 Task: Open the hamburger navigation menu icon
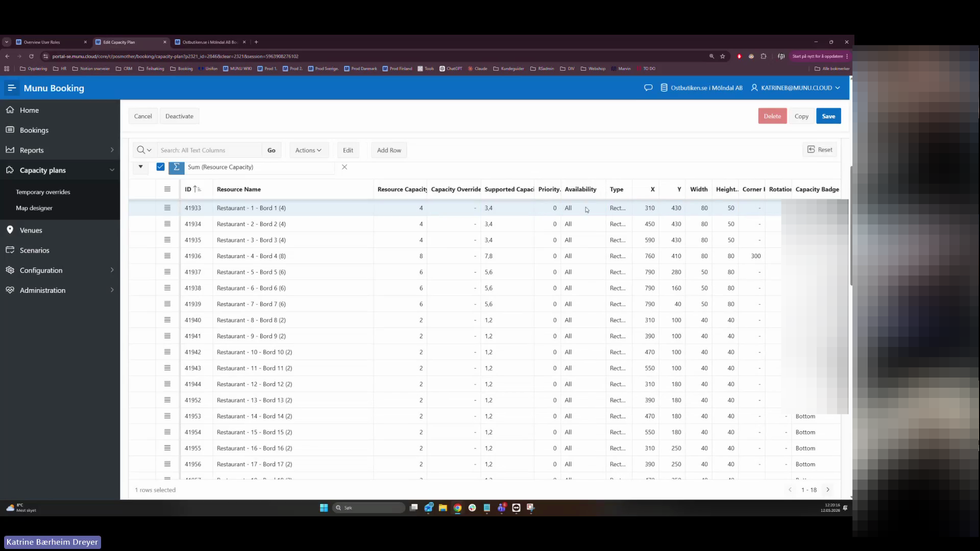[x=12, y=88]
